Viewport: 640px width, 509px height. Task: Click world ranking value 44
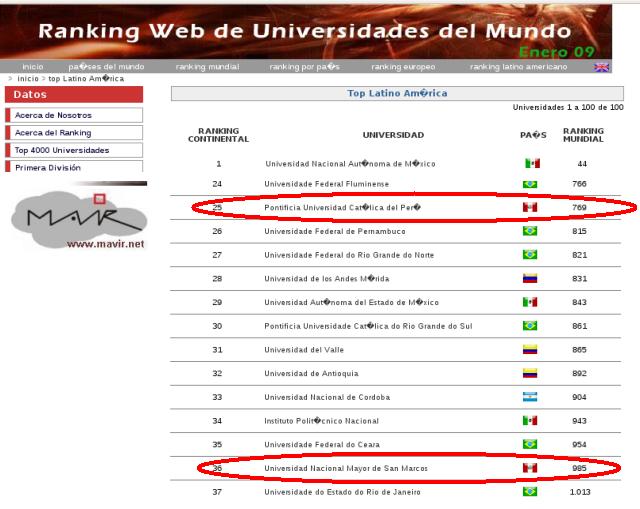582,164
